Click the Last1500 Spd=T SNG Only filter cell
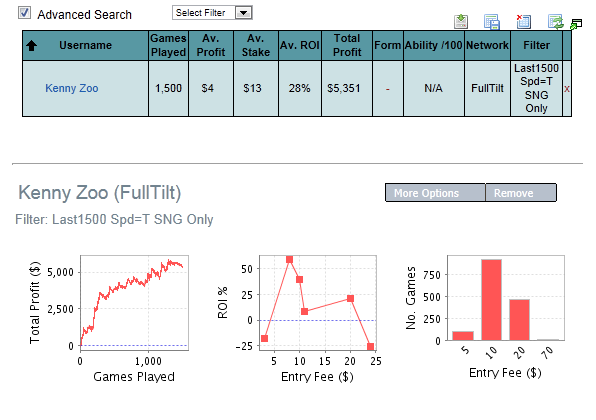The width and height of the screenshot is (596, 420). (536, 89)
